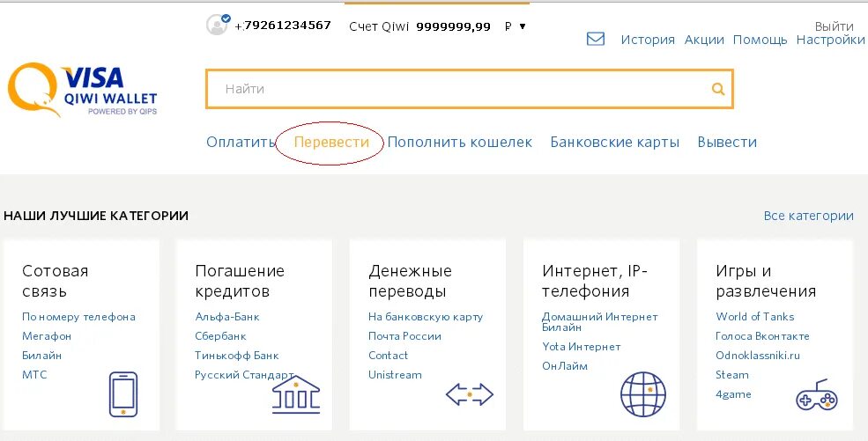The height and width of the screenshot is (441, 868).
Task: Open the Вывести tab
Action: [727, 142]
